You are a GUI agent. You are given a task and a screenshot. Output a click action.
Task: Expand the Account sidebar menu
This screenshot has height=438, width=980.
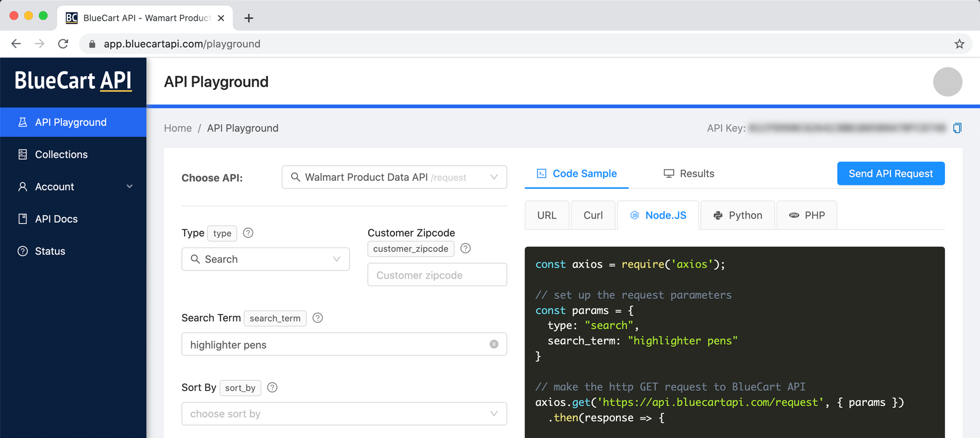click(x=73, y=187)
